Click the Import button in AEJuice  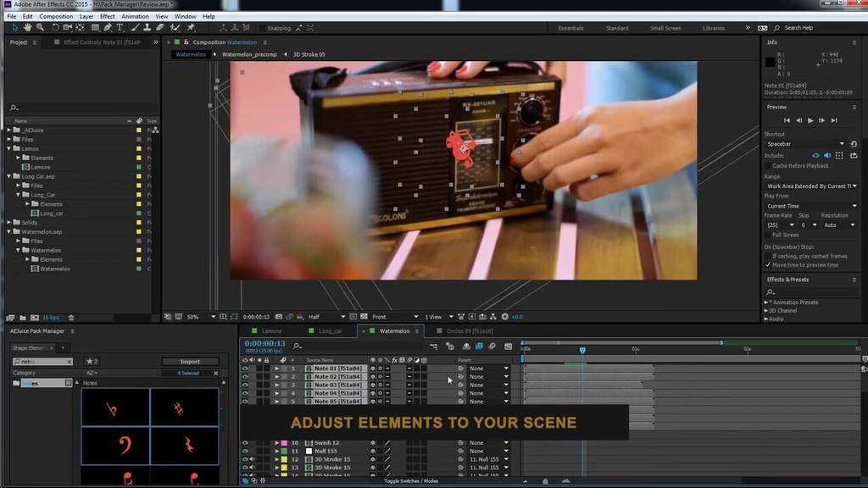190,361
